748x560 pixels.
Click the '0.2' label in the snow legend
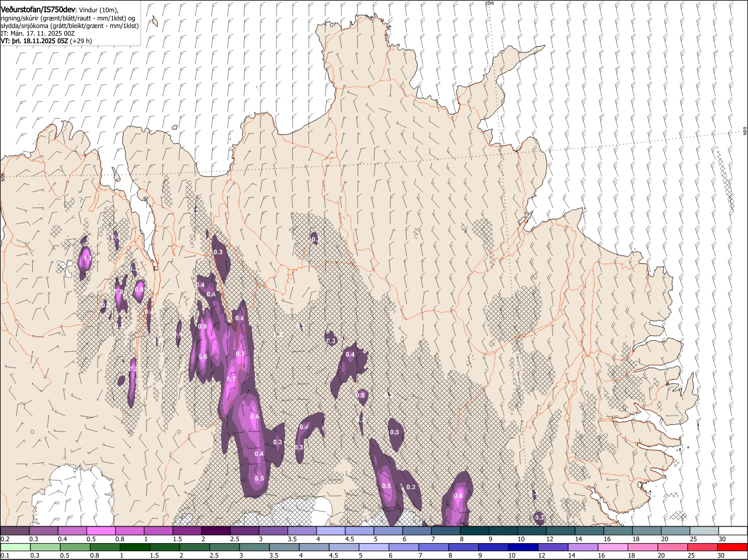[5, 538]
